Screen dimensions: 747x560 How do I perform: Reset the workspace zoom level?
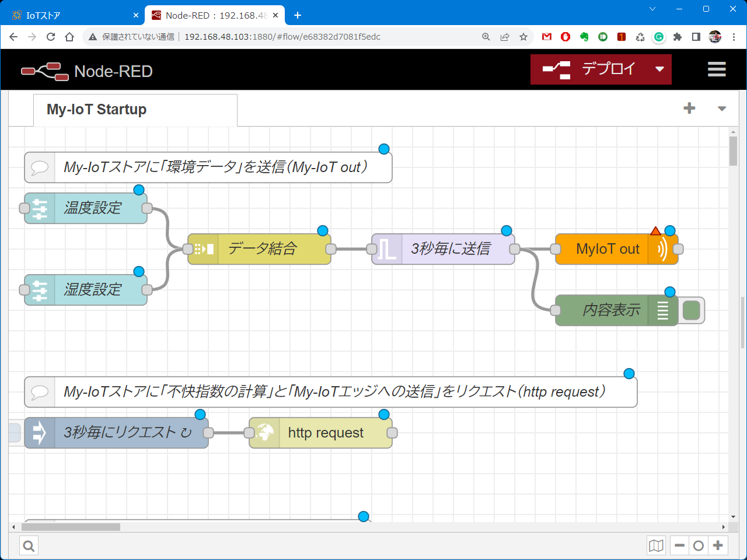pyautogui.click(x=699, y=546)
